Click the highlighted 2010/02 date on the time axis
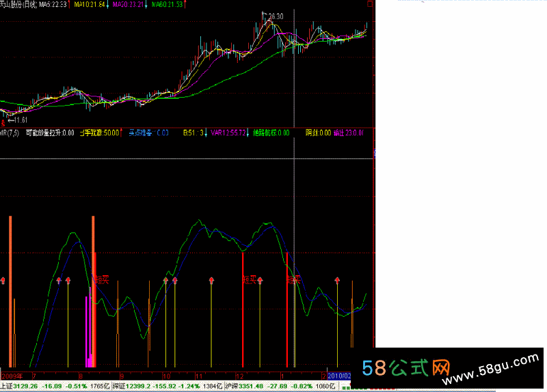The height and width of the screenshot is (392, 547). pos(339,376)
